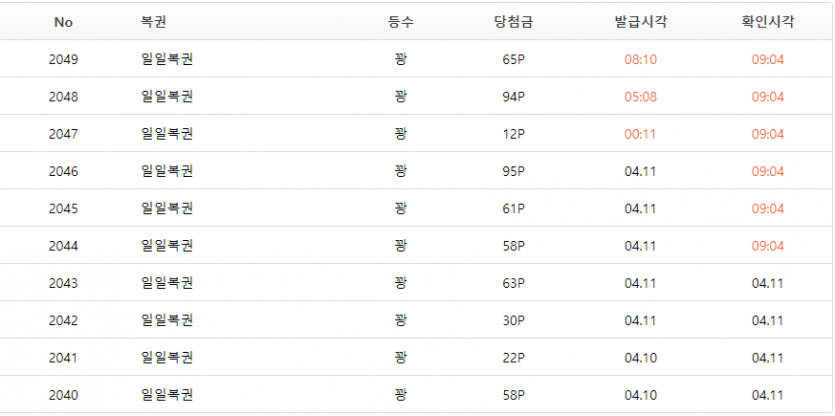Click row number 2048

click(63, 97)
